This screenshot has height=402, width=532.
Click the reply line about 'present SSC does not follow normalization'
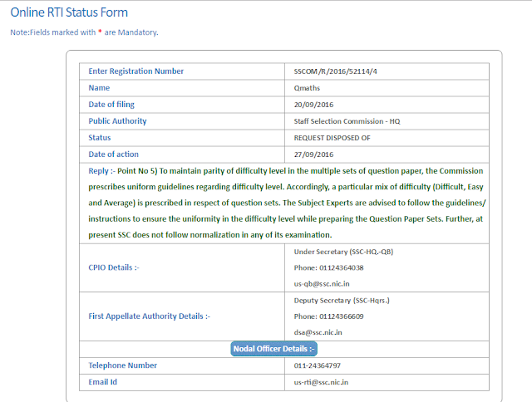click(x=210, y=235)
